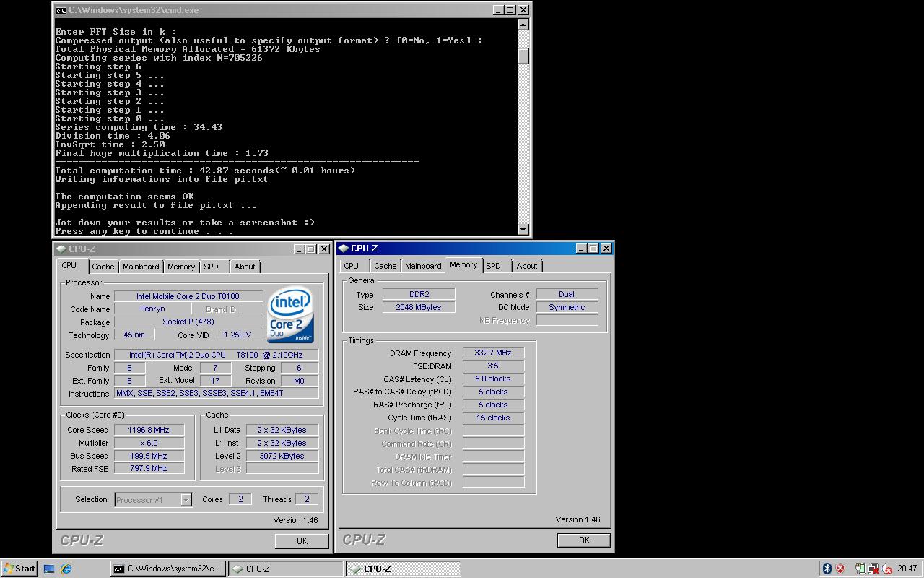Viewport: 924px width, 578px height.
Task: Click the Instructions field listing MMX, SSE
Action: pyautogui.click(x=216, y=394)
